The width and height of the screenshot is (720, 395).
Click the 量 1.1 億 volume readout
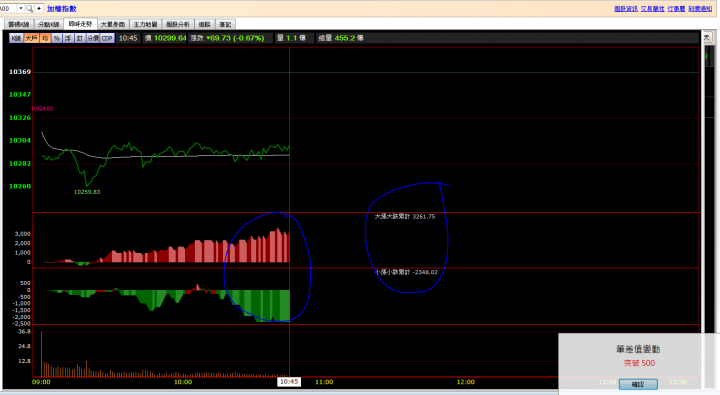coord(291,38)
